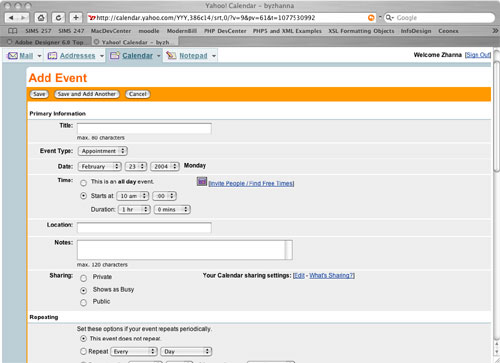The height and width of the screenshot is (363, 500).
Task: Click the Cancel button
Action: (138, 94)
